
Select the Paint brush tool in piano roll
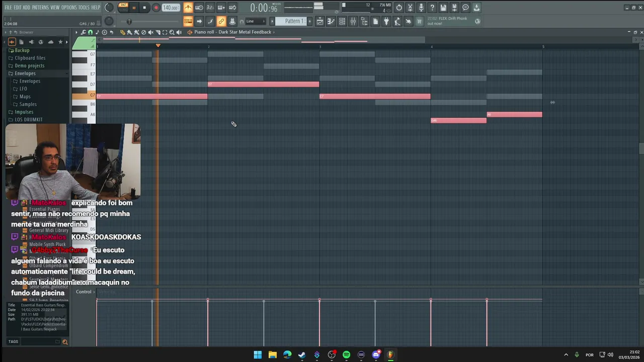pyautogui.click(x=129, y=32)
